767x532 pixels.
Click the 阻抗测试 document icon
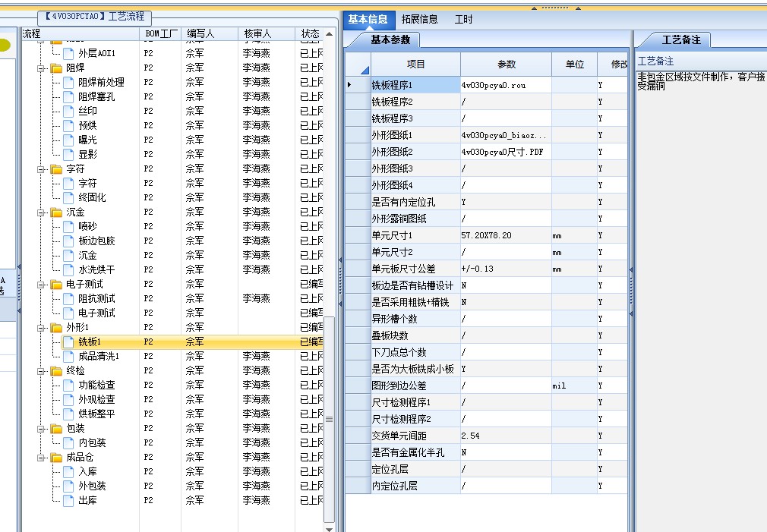pos(68,299)
